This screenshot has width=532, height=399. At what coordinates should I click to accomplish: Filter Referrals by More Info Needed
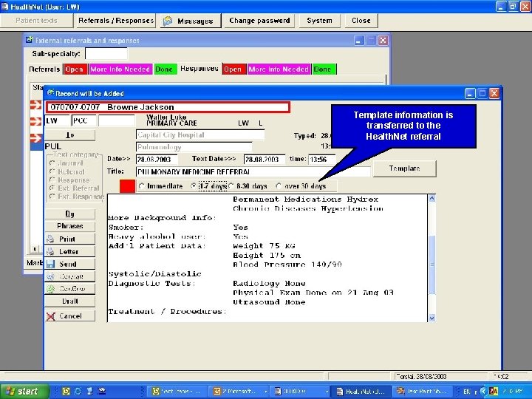coord(120,69)
